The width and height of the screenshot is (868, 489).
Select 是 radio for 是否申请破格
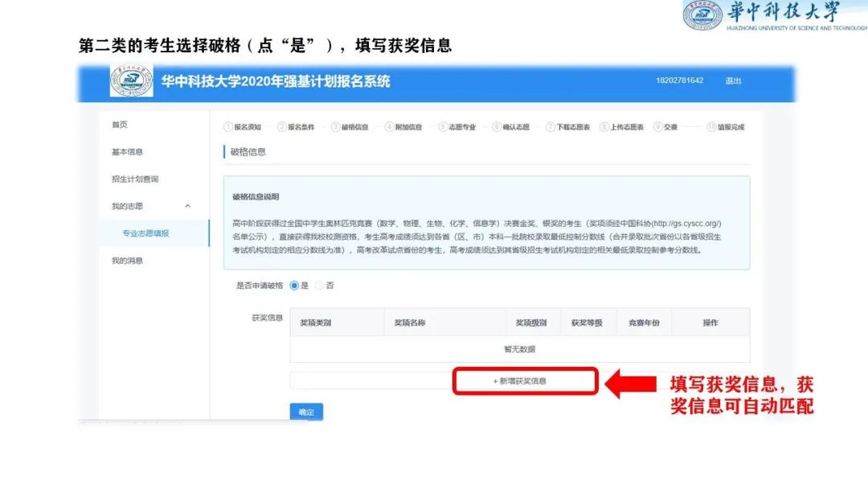[294, 286]
